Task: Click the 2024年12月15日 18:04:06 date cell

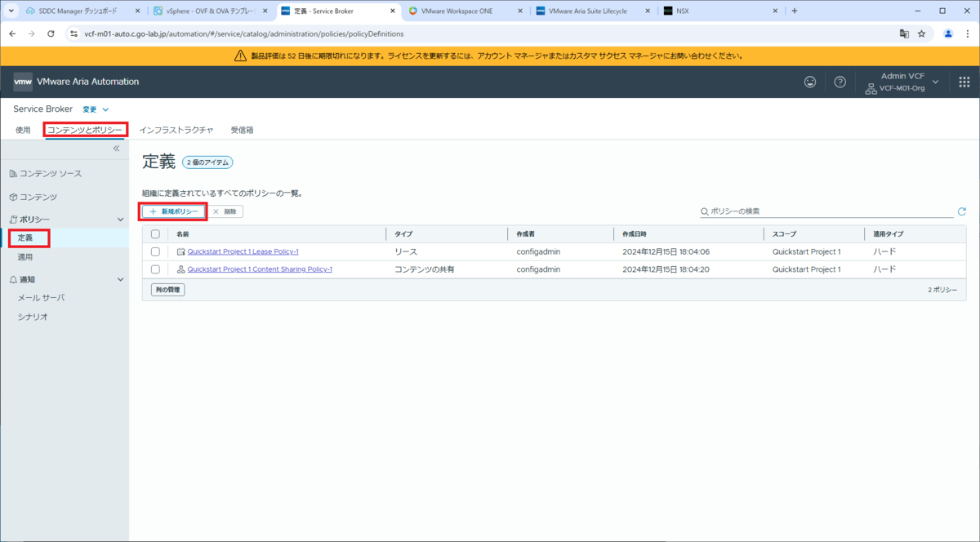Action: pos(666,251)
